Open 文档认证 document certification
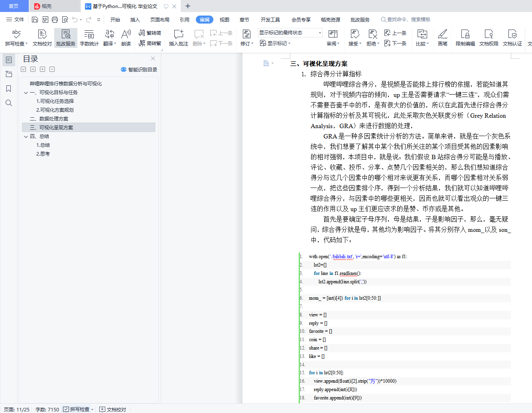532x413 pixels. [x=512, y=38]
